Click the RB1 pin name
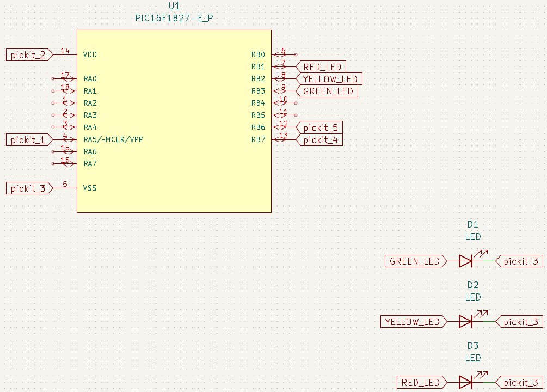Viewport: 547px width, 392px height. click(x=258, y=66)
